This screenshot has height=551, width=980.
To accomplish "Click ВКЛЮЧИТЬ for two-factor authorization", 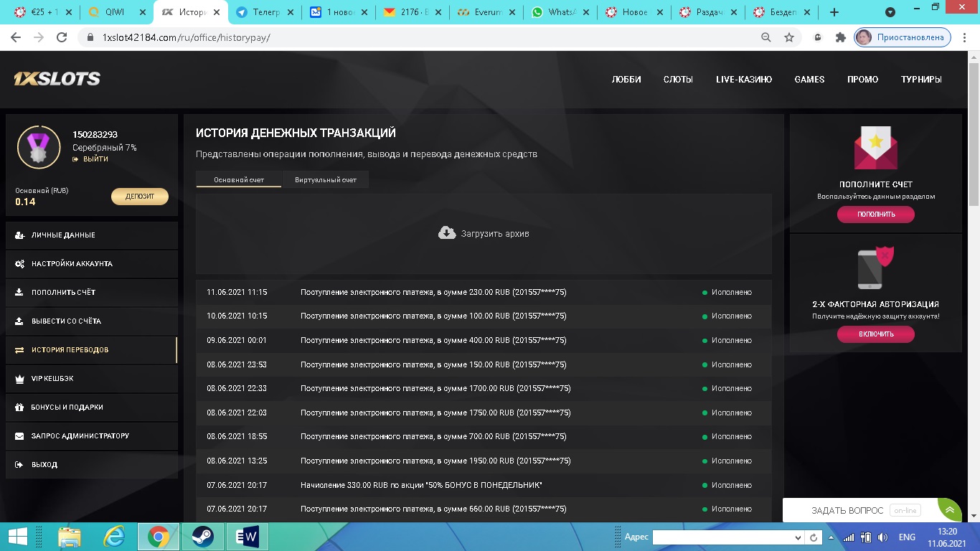I will 876,334.
